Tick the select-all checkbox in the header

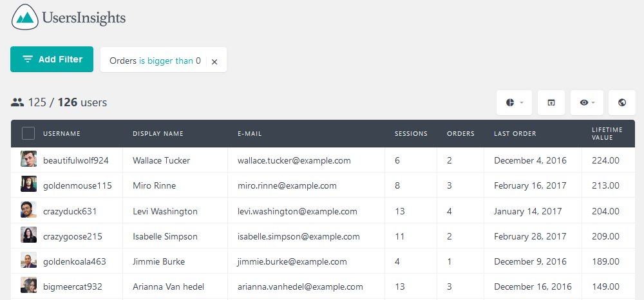tap(28, 133)
